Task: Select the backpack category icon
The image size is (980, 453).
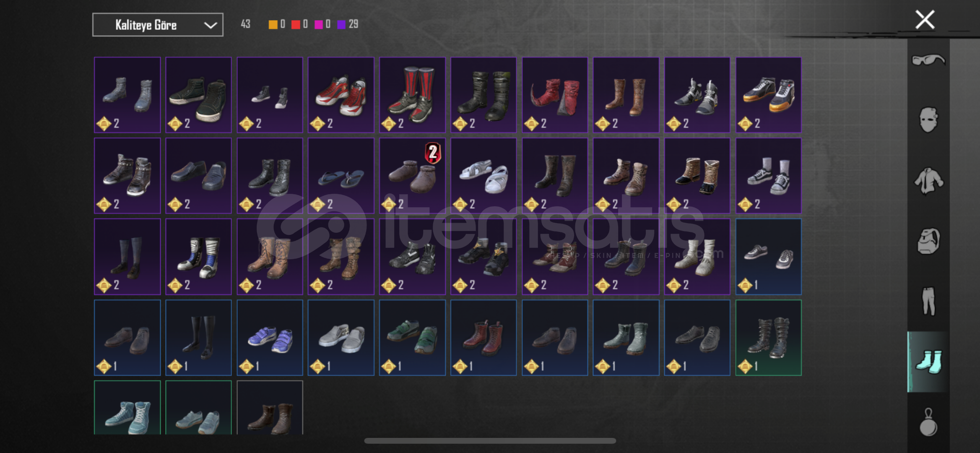Action: [928, 241]
